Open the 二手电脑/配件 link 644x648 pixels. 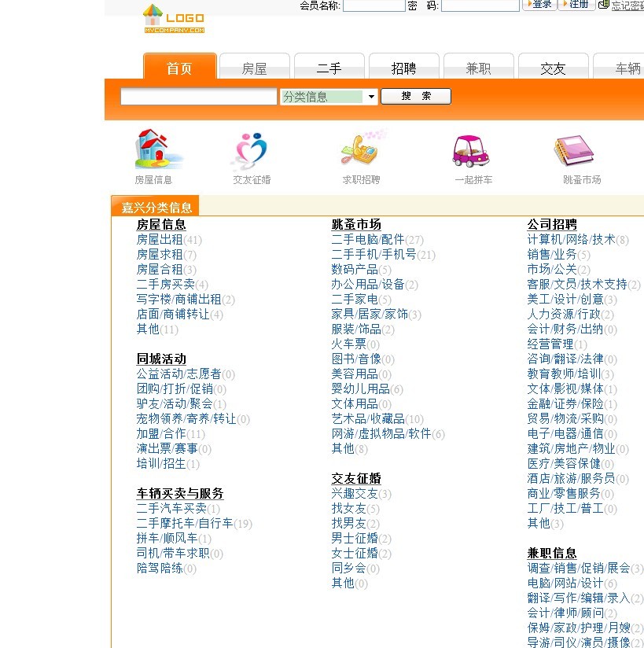368,240
